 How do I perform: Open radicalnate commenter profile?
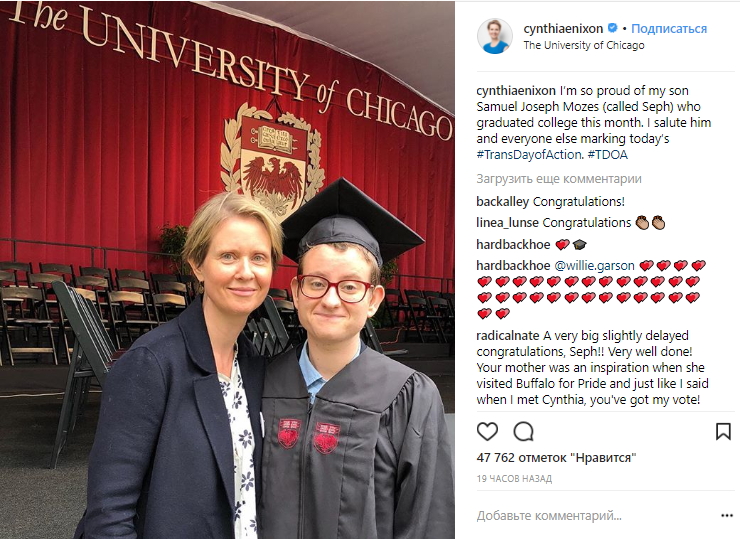509,336
